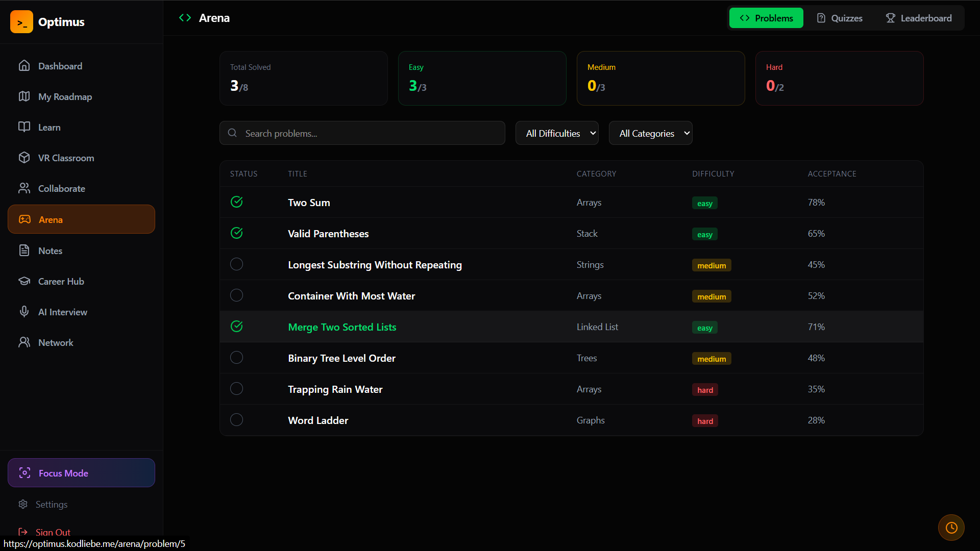Click the solved checkmark for Two Sum
Viewport: 980px width, 551px height.
(x=236, y=202)
